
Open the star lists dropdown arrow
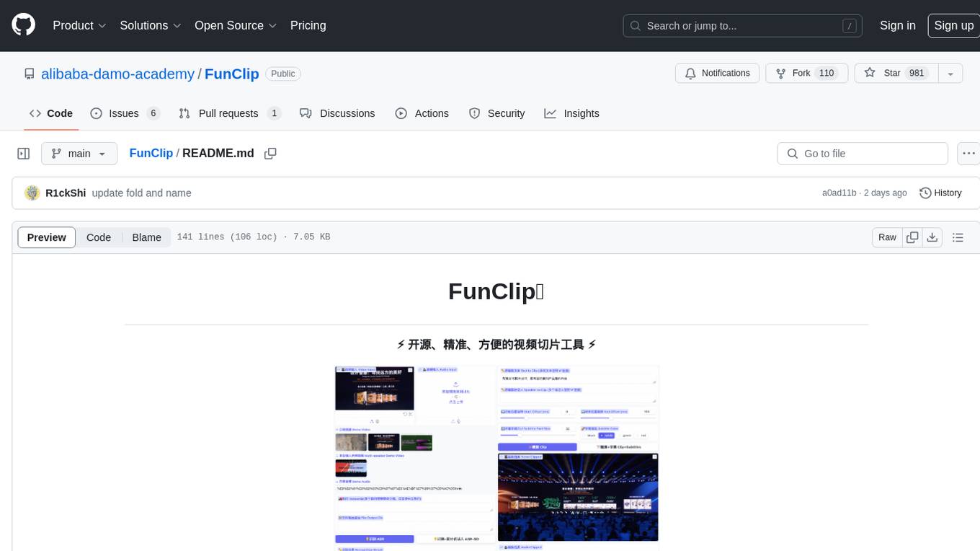pyautogui.click(x=950, y=74)
